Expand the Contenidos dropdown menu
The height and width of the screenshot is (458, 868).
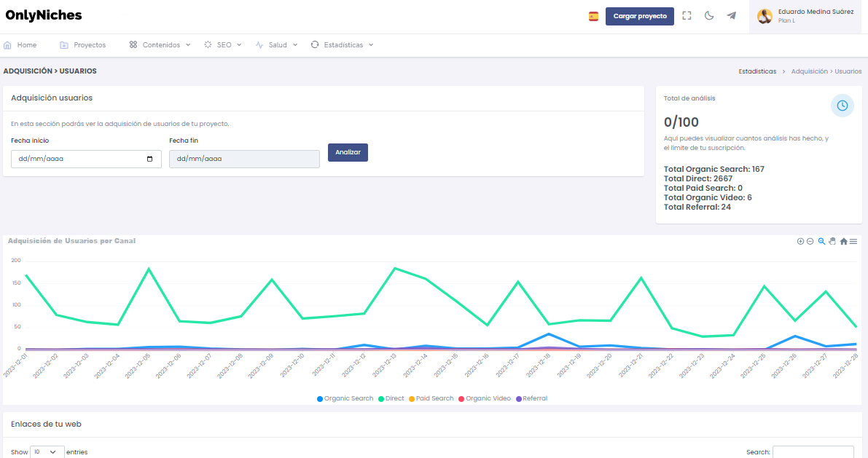[160, 44]
